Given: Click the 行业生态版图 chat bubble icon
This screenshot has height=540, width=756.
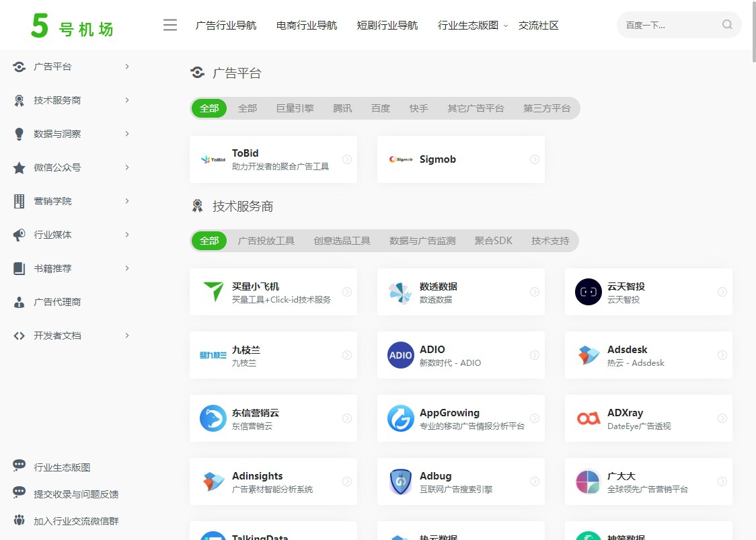Looking at the screenshot, I should (x=20, y=465).
